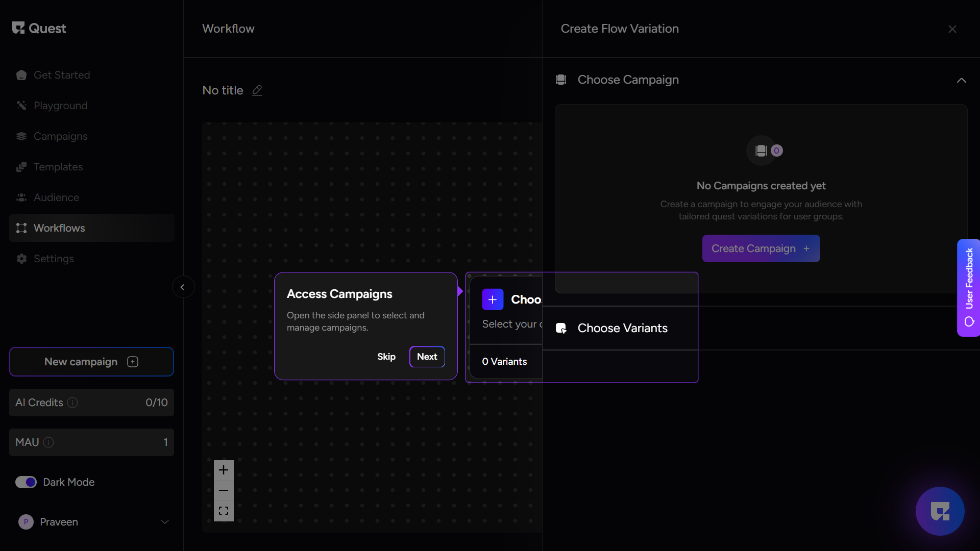The width and height of the screenshot is (980, 551).
Task: Go to Templates in the sidebar
Action: (58, 167)
